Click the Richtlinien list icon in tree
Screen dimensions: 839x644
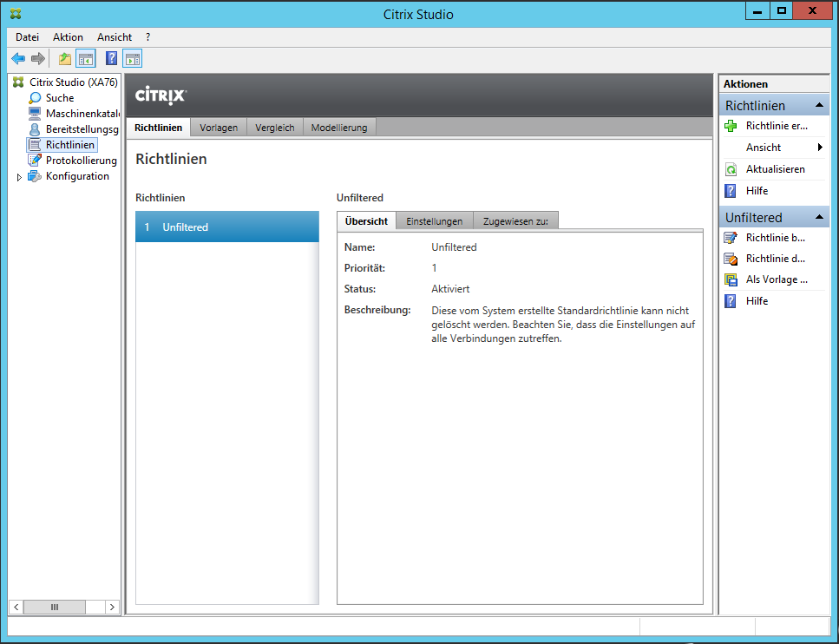(35, 145)
